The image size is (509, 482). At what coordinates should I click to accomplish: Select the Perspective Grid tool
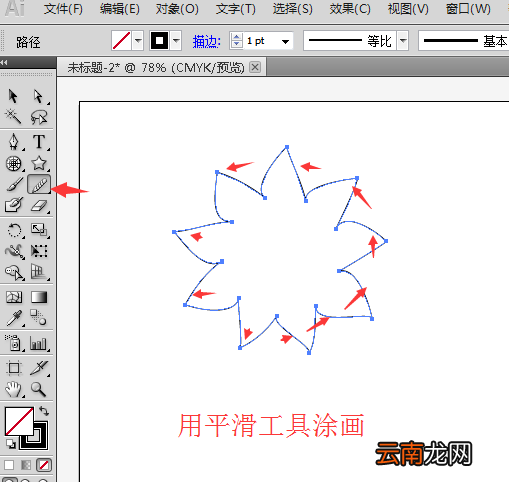click(38, 272)
